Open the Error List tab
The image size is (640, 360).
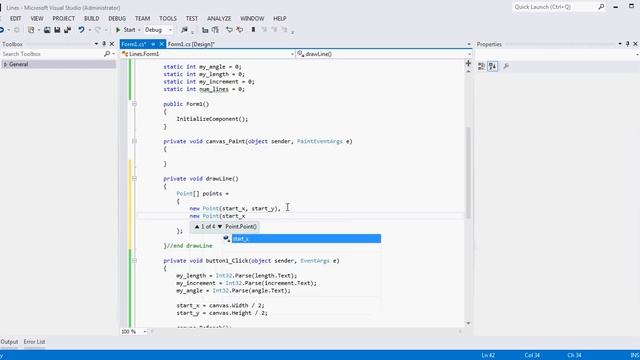pyautogui.click(x=34, y=342)
